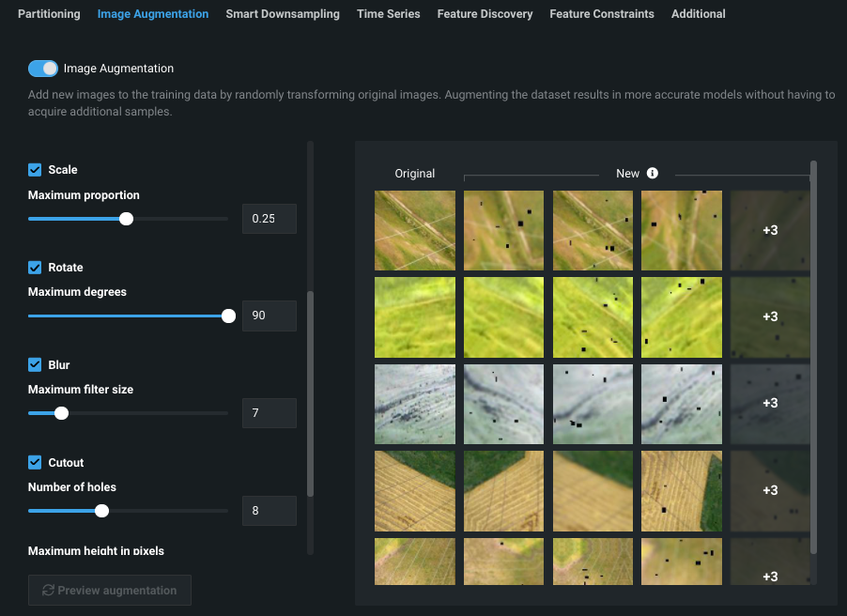This screenshot has height=616, width=847.
Task: Uncheck the Blur checkbox
Action: pos(35,365)
